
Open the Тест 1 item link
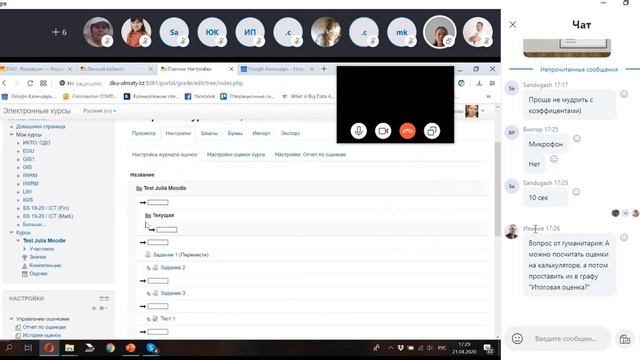pyautogui.click(x=168, y=318)
